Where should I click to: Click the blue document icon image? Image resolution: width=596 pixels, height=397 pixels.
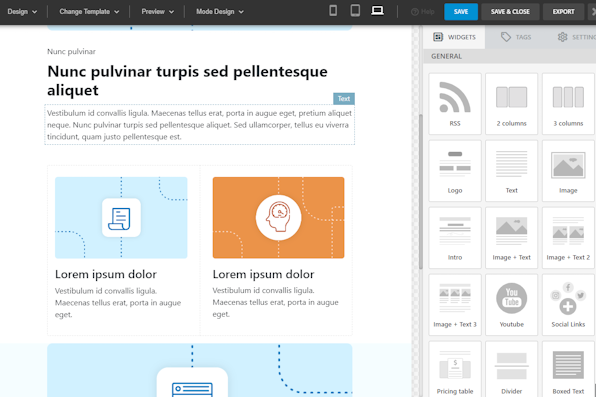tap(121, 218)
